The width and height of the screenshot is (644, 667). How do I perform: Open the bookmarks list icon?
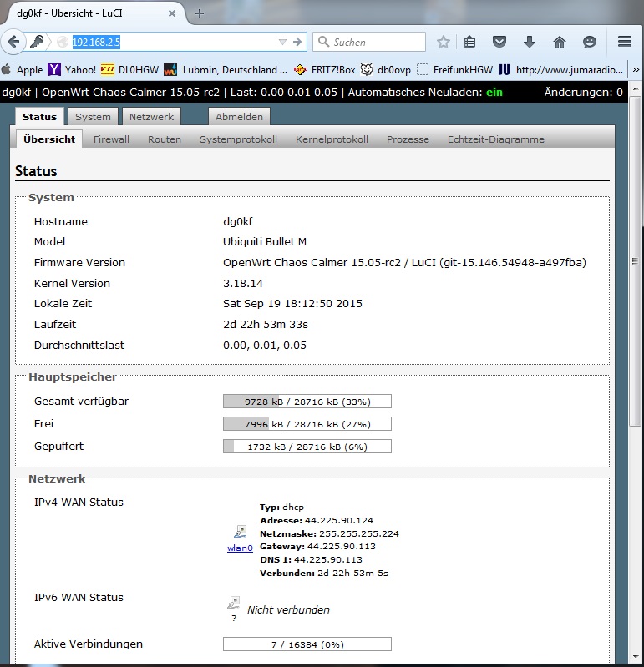pos(469,42)
